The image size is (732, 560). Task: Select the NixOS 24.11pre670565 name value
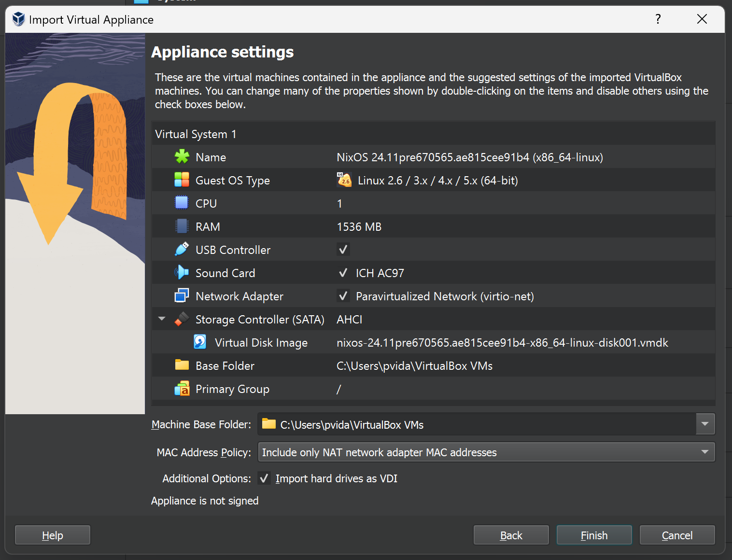tap(470, 157)
